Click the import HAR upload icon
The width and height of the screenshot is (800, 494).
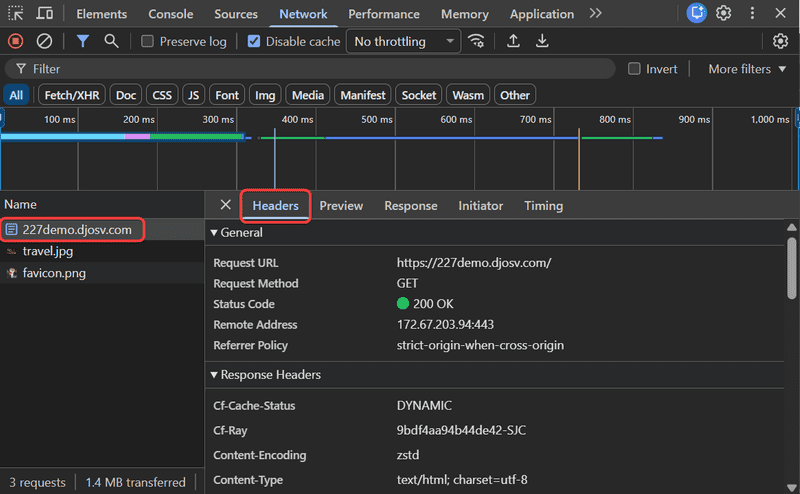click(x=513, y=41)
